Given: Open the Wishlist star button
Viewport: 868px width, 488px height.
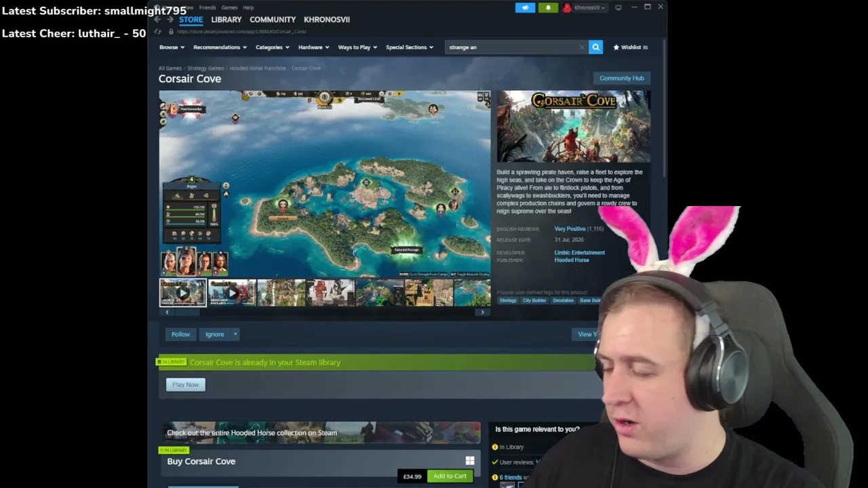Looking at the screenshot, I should [630, 47].
